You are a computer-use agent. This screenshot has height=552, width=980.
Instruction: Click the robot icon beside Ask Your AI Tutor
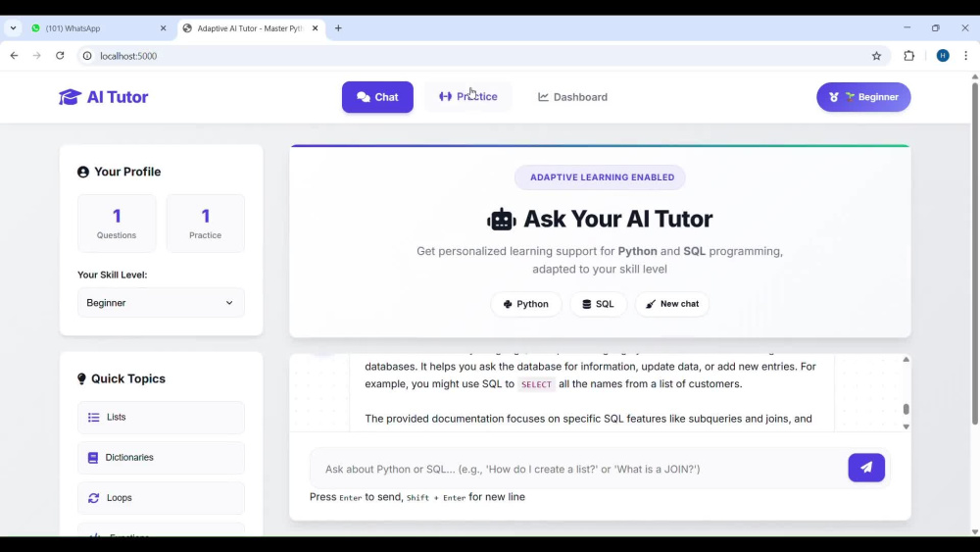(501, 220)
